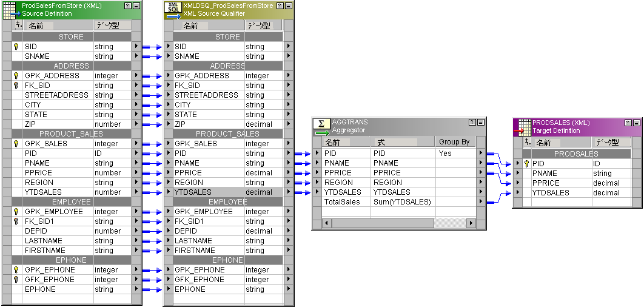Screen dimensions: 644x307
Task: Click the 式 column header in Aggregator
Action: coord(403,142)
